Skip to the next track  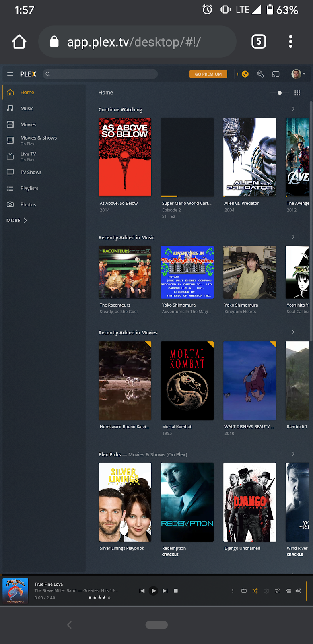165,591
